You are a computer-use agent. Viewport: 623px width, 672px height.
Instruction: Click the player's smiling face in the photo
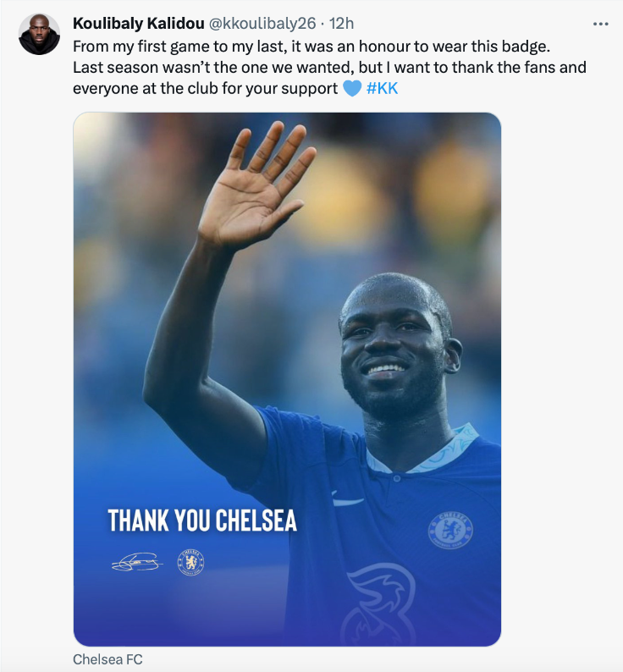tap(391, 347)
